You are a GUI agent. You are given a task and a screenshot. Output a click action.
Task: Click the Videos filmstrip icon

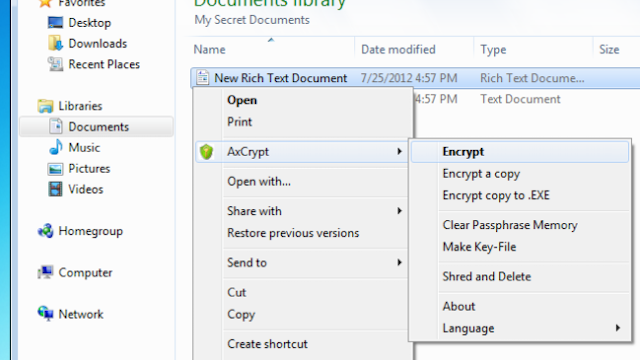(55, 189)
